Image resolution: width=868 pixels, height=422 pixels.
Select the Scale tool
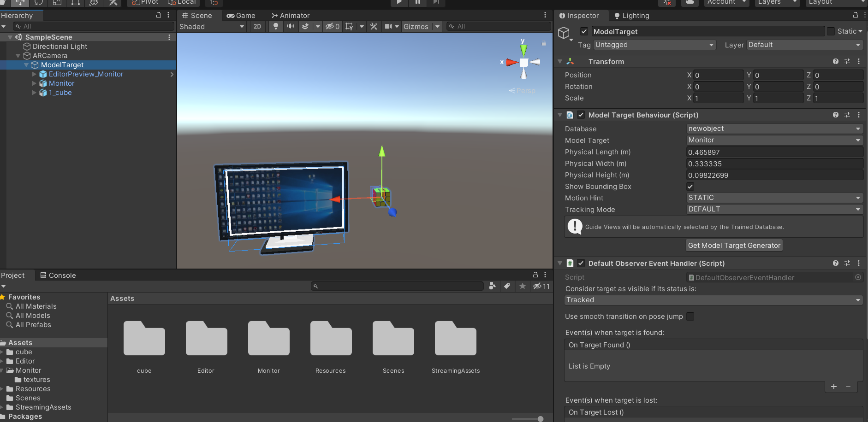coord(57,2)
